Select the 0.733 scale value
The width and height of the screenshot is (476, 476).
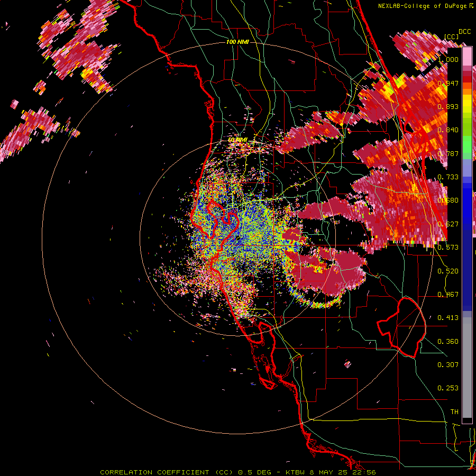[x=448, y=177]
